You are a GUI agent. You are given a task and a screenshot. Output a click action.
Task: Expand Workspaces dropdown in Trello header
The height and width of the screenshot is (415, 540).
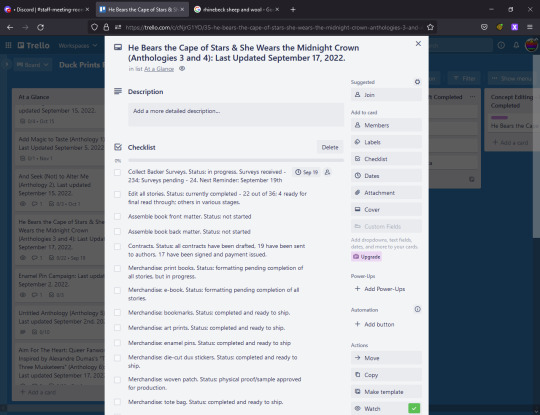pyautogui.click(x=77, y=45)
